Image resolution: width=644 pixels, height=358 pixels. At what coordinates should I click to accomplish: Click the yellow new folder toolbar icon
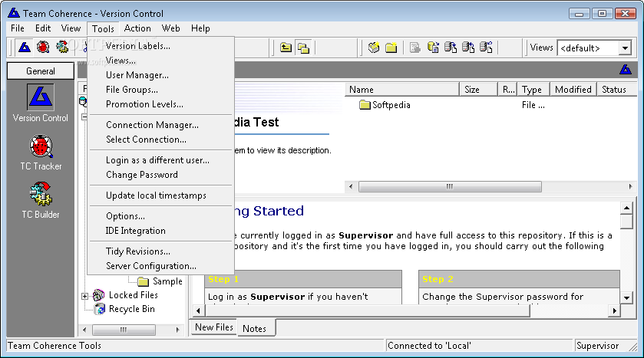pyautogui.click(x=391, y=48)
